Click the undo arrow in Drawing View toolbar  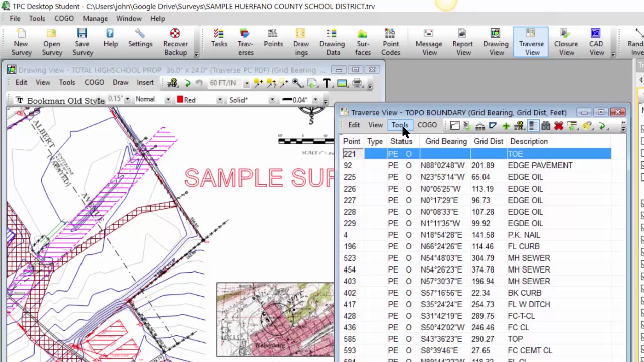(199, 83)
